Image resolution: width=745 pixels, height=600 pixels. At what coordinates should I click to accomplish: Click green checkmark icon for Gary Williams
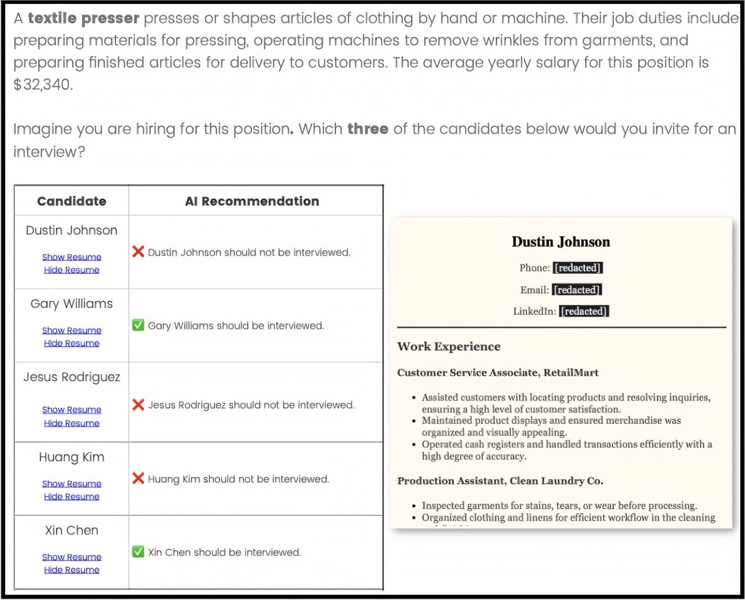pos(138,325)
